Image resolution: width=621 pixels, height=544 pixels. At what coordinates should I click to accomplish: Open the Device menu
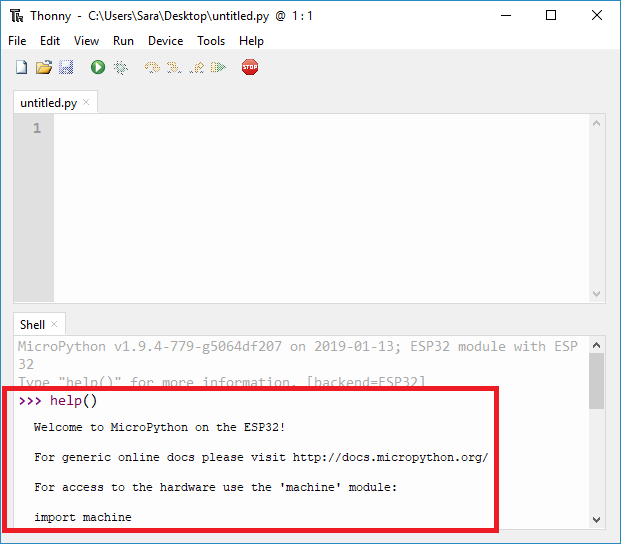point(165,41)
